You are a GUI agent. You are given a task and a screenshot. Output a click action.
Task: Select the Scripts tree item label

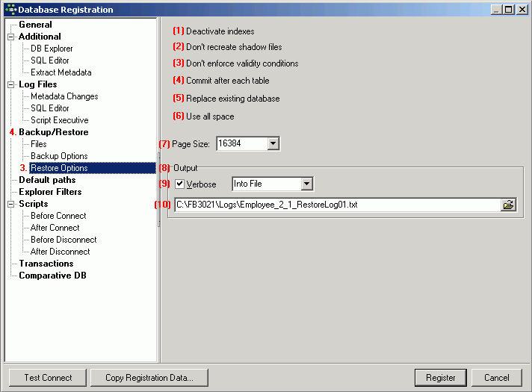(33, 204)
